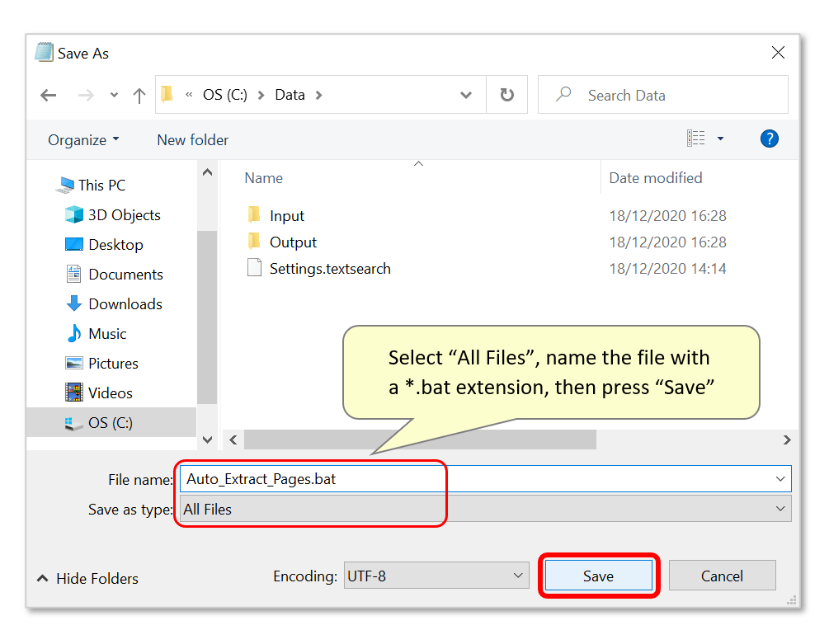Click the Videos film icon
This screenshot has height=644, width=829.
click(x=74, y=392)
